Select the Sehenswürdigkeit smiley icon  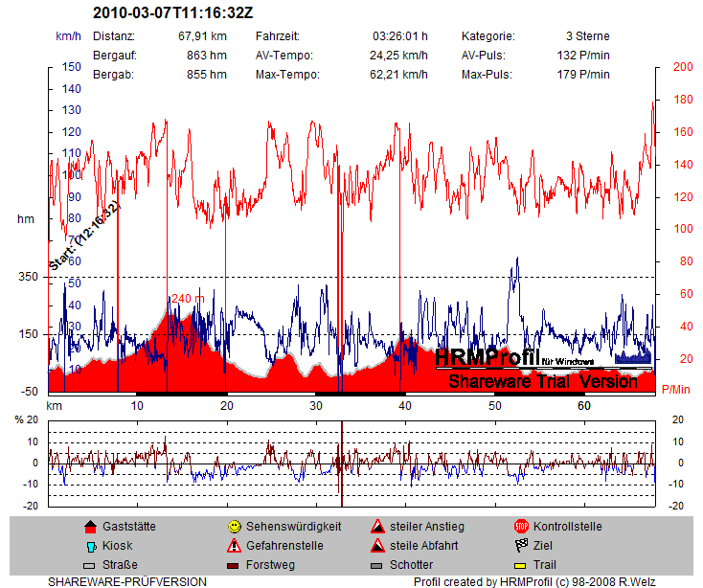pyautogui.click(x=234, y=527)
